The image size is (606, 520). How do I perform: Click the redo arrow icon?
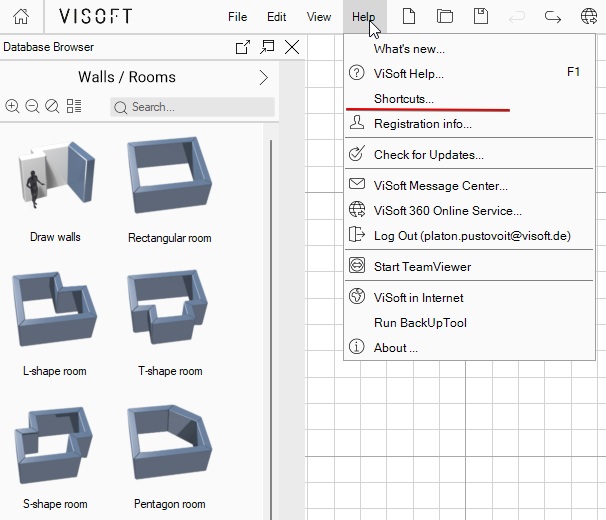click(x=552, y=17)
